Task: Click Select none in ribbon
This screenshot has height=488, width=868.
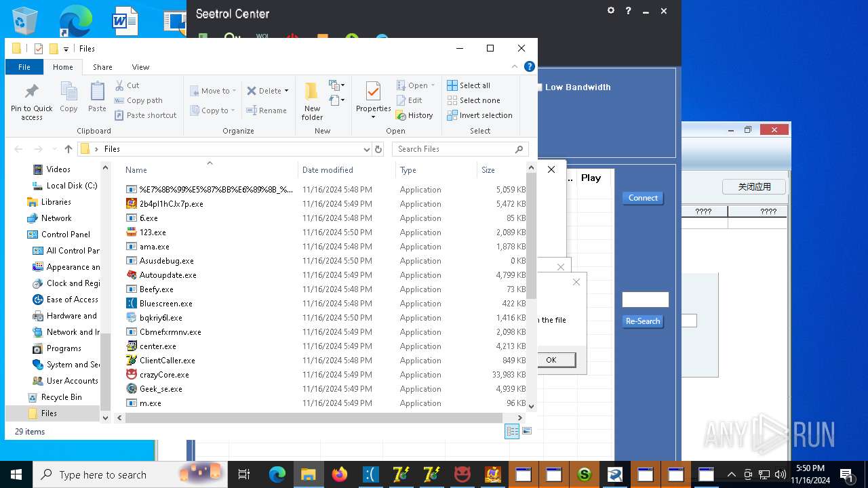Action: click(473, 100)
